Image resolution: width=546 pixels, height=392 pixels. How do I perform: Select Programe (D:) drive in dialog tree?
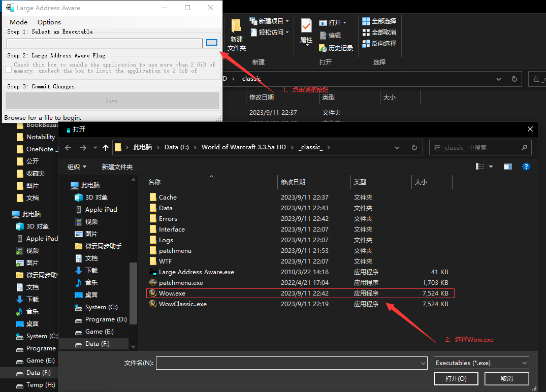pos(101,319)
